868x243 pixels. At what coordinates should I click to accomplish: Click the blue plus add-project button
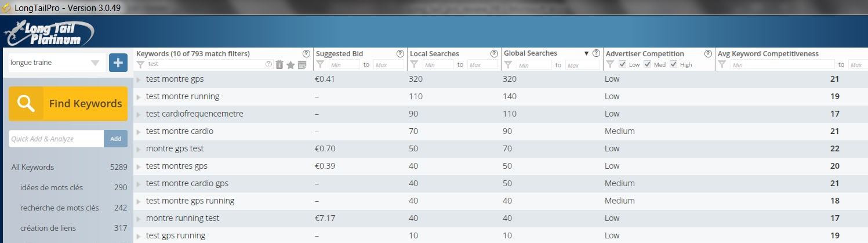pyautogui.click(x=118, y=63)
